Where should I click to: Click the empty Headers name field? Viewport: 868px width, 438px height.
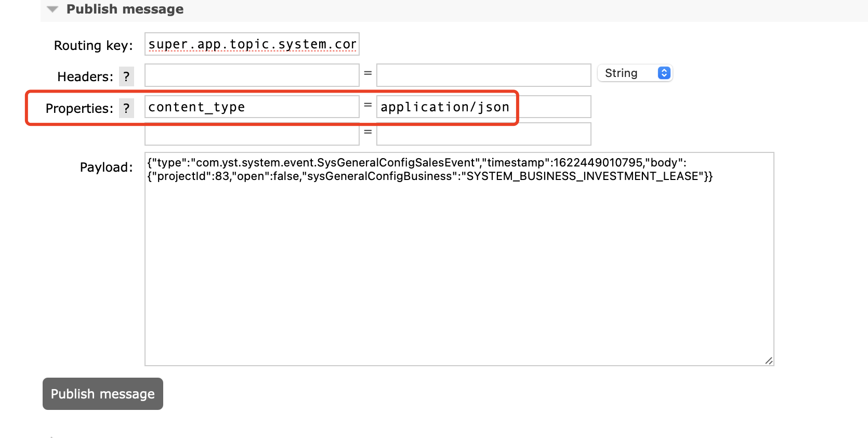pos(252,75)
